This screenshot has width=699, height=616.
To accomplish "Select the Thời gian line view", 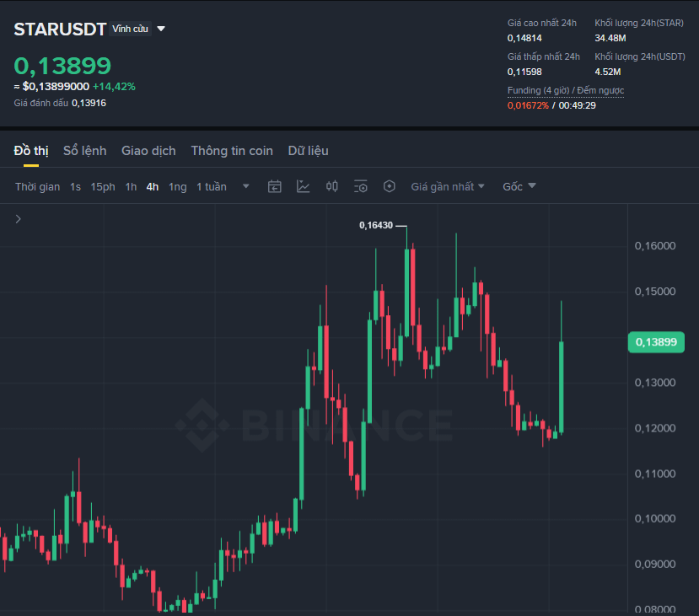I will 37,186.
